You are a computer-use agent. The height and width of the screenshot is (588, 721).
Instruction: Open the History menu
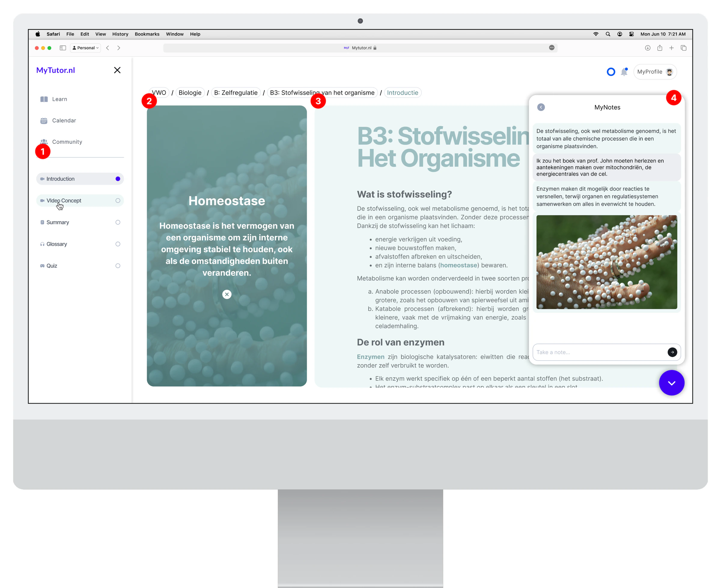pos(120,34)
